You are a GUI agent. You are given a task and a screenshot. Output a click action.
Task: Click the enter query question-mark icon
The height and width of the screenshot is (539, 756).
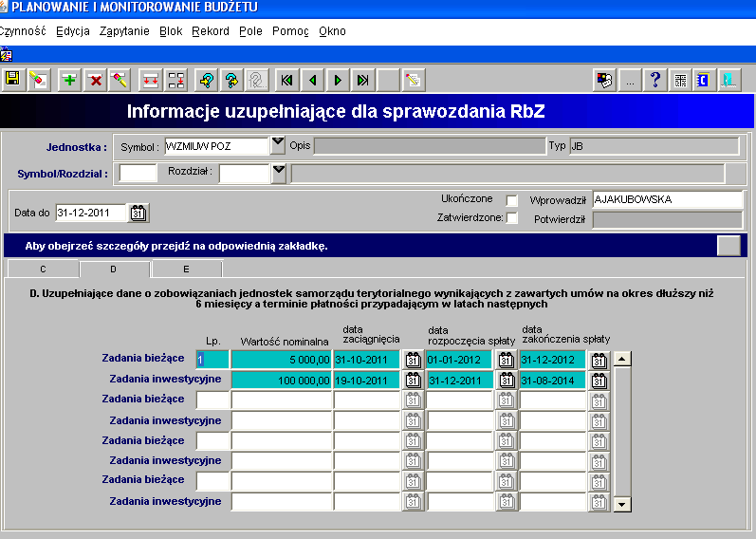[207, 80]
